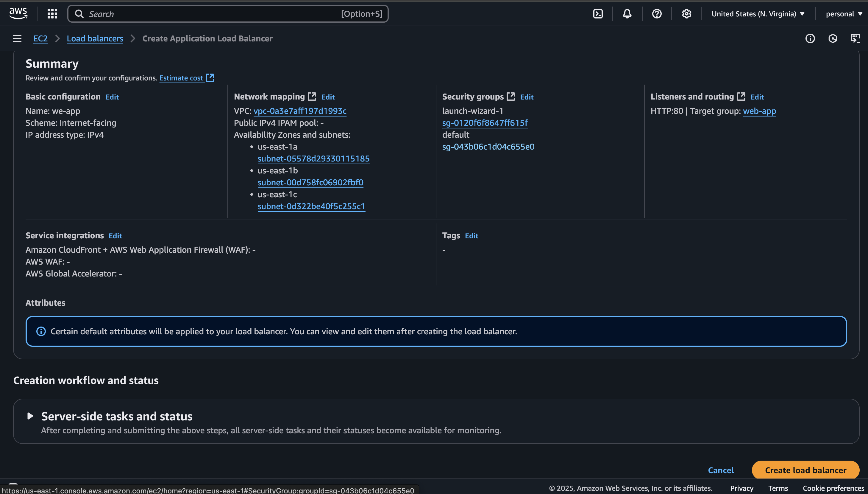Go to Load balancers breadcrumb
Screen dimensions: 868x494
click(x=95, y=38)
